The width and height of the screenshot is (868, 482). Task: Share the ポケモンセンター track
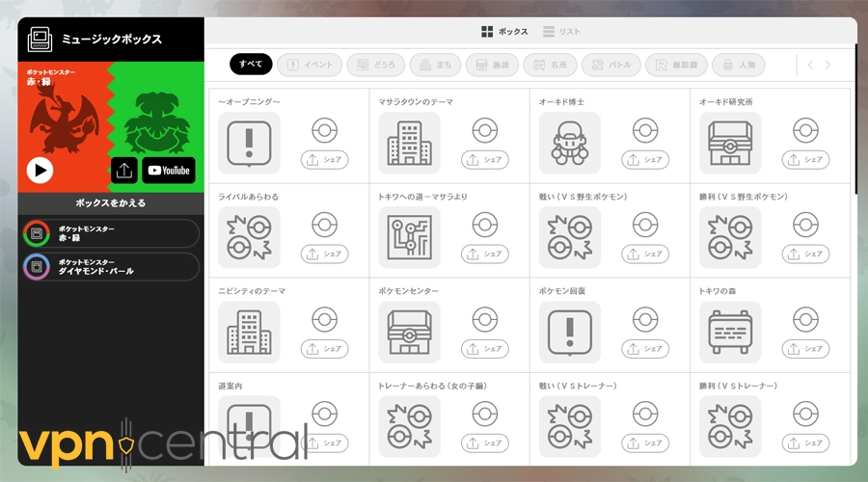pos(484,348)
